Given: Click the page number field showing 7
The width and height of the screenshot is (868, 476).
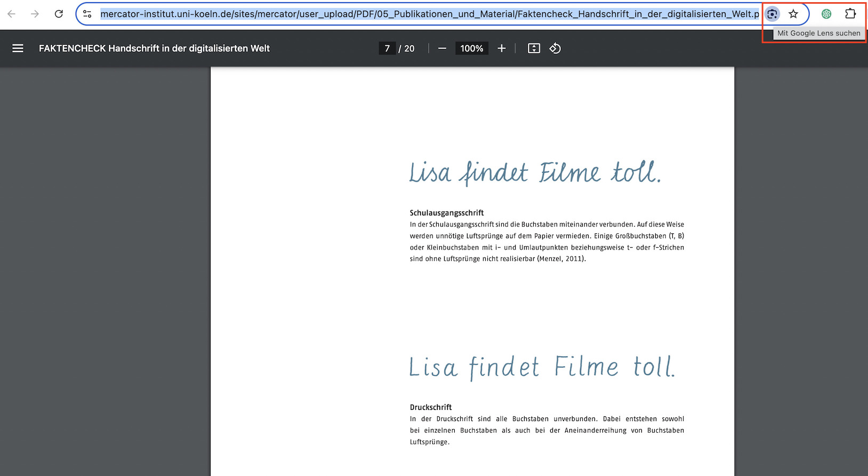Looking at the screenshot, I should click(387, 49).
